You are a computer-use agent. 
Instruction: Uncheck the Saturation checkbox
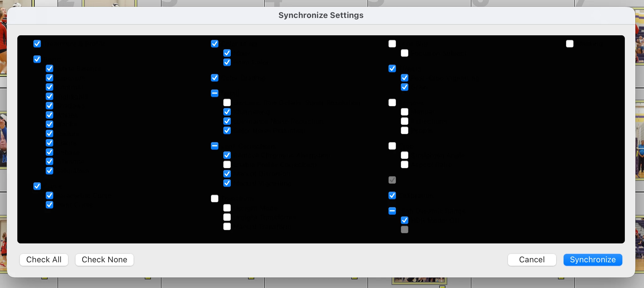point(49,171)
